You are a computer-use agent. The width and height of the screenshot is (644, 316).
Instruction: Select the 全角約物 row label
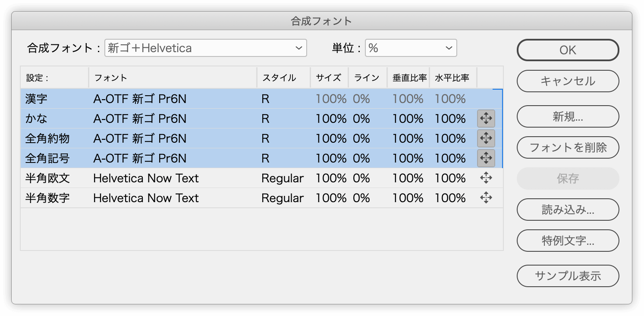[x=47, y=138]
